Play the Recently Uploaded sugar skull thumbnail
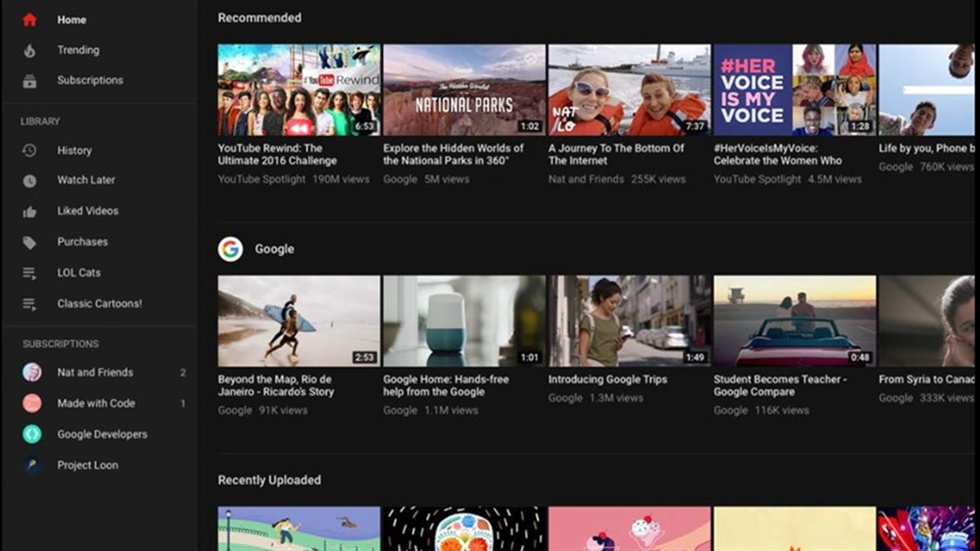 click(464, 529)
